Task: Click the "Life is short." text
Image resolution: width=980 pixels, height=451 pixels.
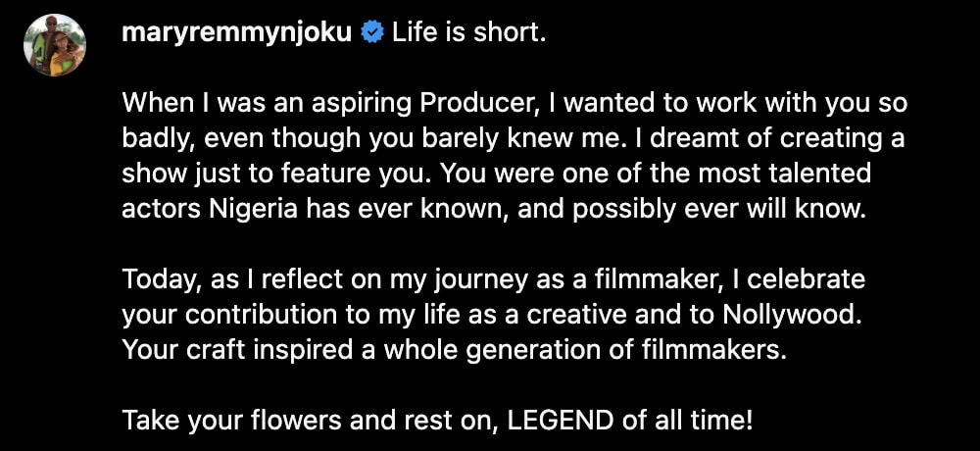Action: pyautogui.click(x=468, y=33)
